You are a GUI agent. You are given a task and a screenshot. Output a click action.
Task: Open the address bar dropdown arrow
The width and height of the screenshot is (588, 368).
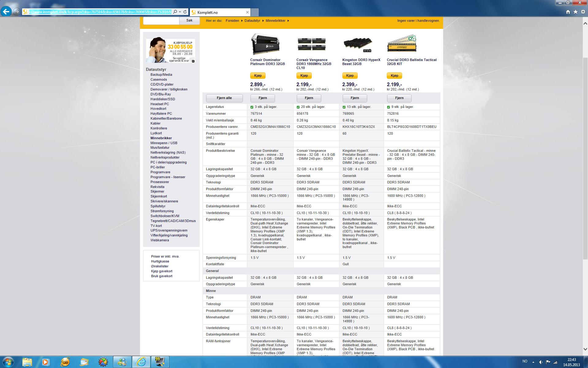(x=180, y=12)
